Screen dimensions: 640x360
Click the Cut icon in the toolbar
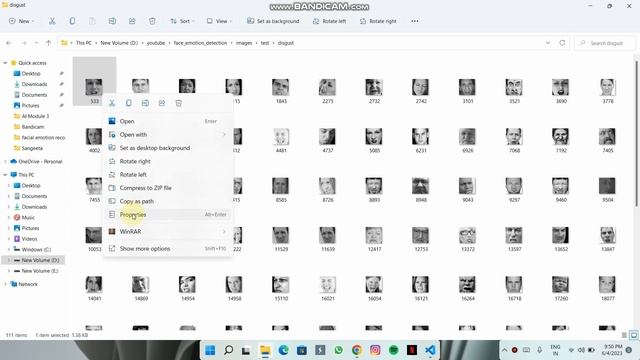(x=52, y=21)
